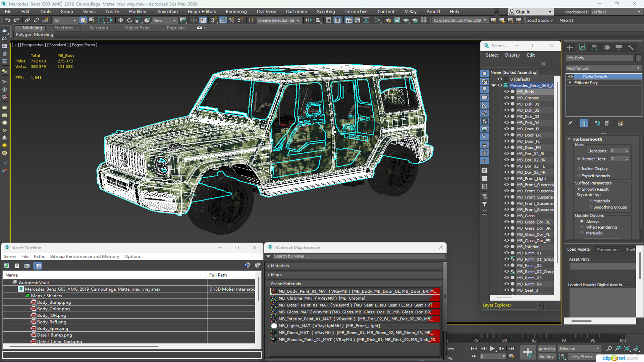Open the Render Setup teapot icon
Image resolution: width=644 pixels, height=362 pixels.
pyautogui.click(x=388, y=20)
